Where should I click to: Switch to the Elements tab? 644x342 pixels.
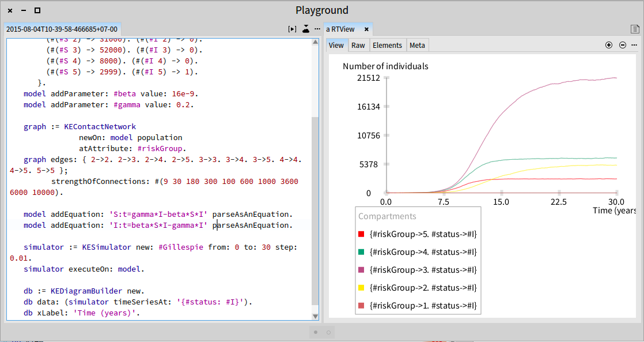(387, 45)
